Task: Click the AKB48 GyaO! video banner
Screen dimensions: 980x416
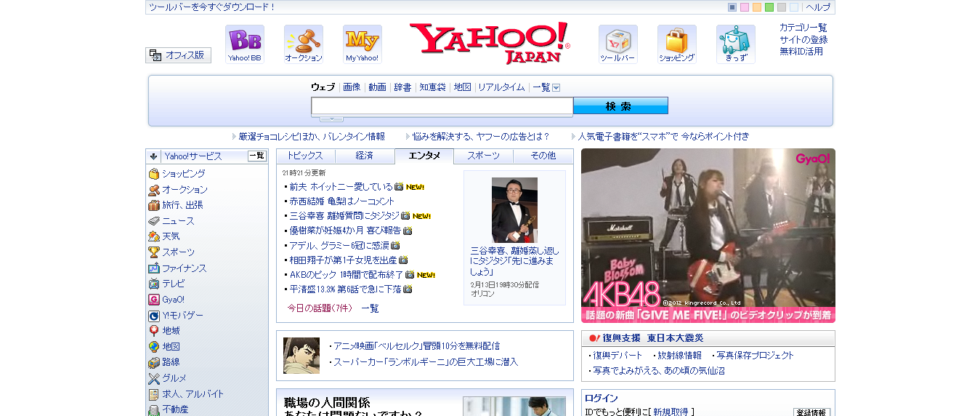Action: (708, 236)
